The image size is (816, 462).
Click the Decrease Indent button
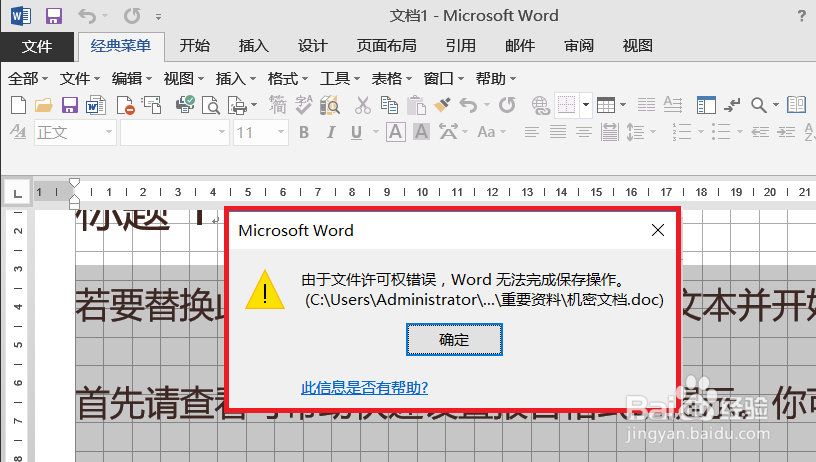(x=760, y=133)
